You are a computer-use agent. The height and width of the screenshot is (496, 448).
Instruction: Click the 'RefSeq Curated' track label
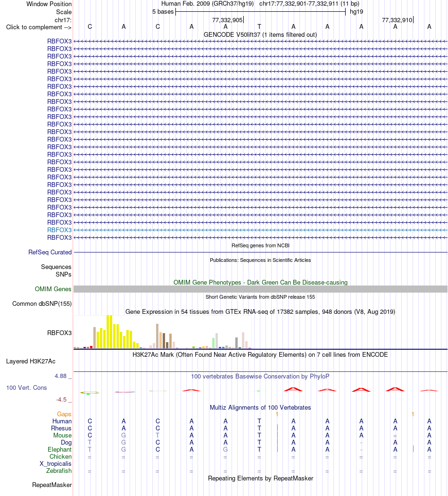tap(50, 252)
